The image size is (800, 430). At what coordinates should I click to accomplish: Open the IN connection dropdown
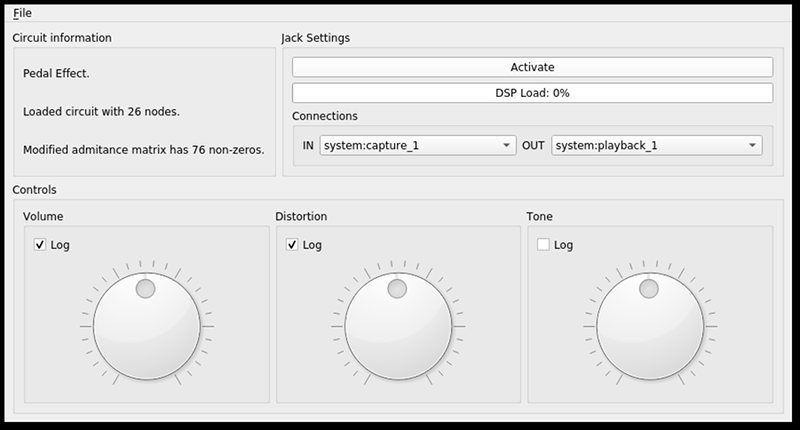click(x=417, y=145)
